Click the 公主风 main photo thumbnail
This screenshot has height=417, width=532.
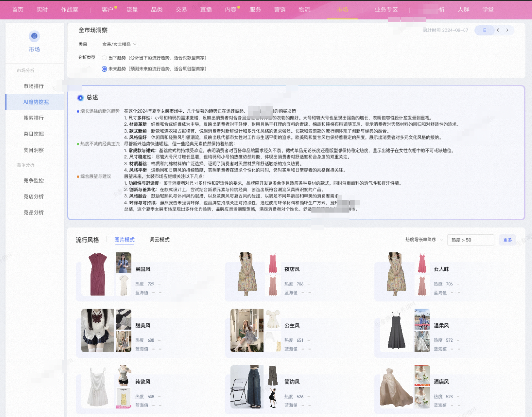[247, 330]
